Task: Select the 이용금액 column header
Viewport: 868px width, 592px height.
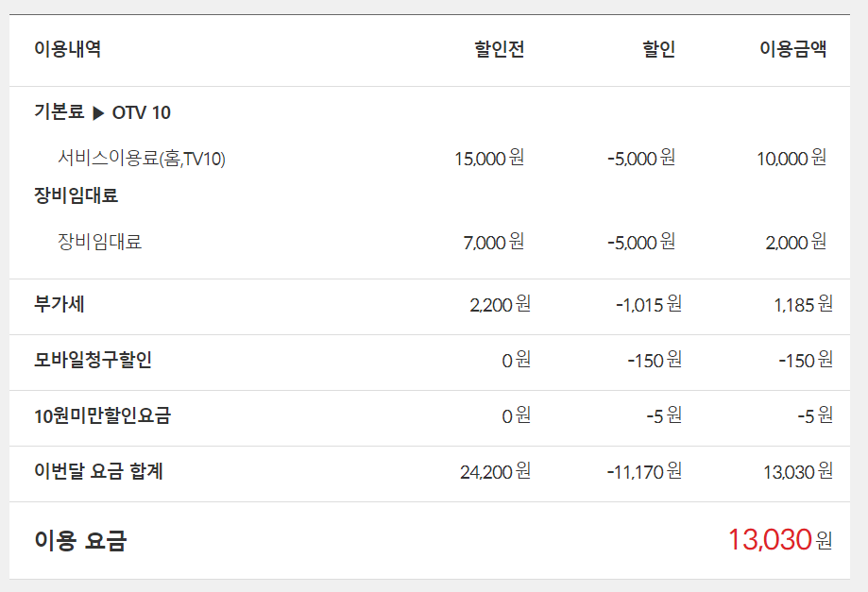Action: tap(793, 50)
